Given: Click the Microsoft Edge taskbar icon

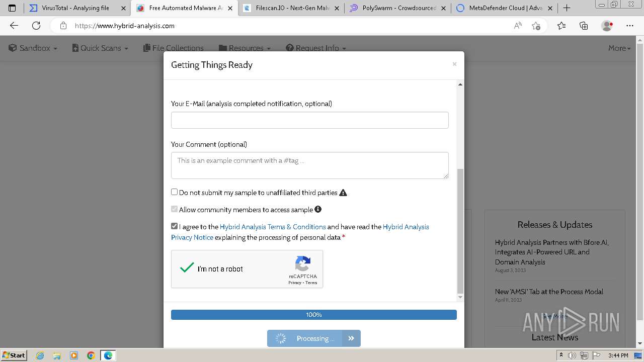Looking at the screenshot, I should (x=108, y=355).
